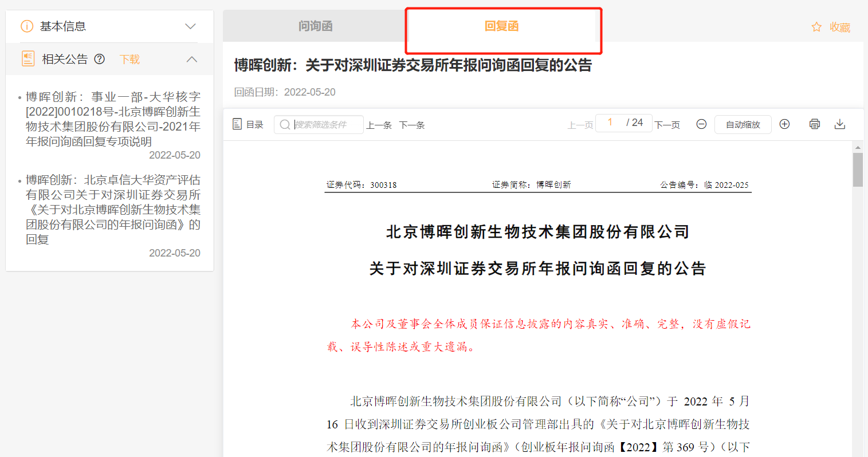This screenshot has width=868, height=457.
Task: Click the 收藏 label
Action: tap(840, 27)
